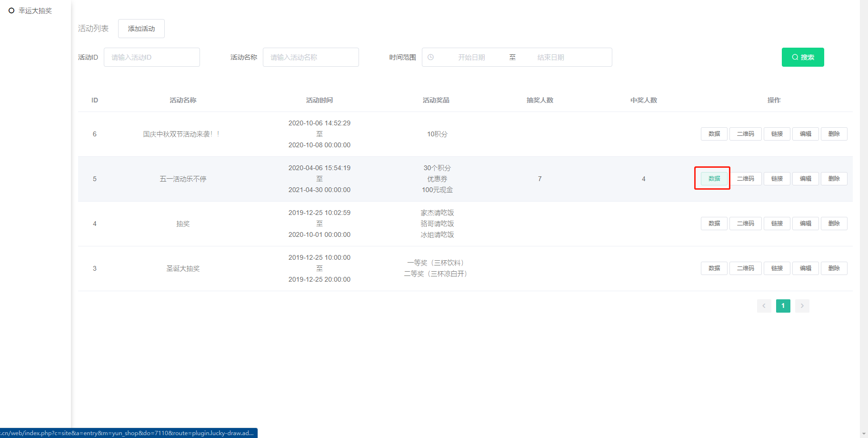This screenshot has width=868, height=438.
Task: Click activity name 五一活动乐不停
Action: click(183, 179)
